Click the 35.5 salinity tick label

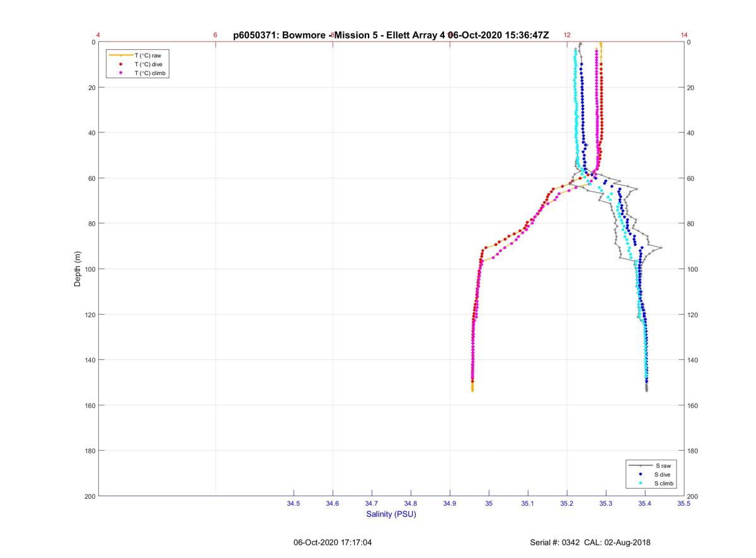coord(684,504)
